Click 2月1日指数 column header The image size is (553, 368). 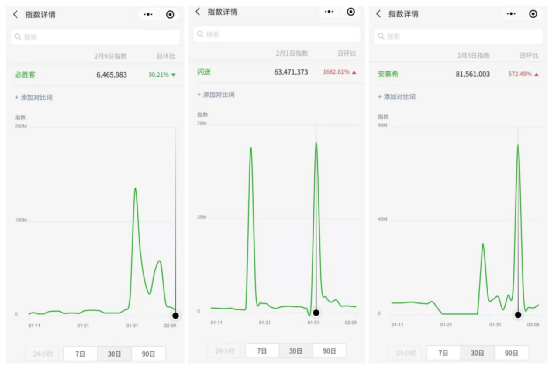tap(292, 53)
